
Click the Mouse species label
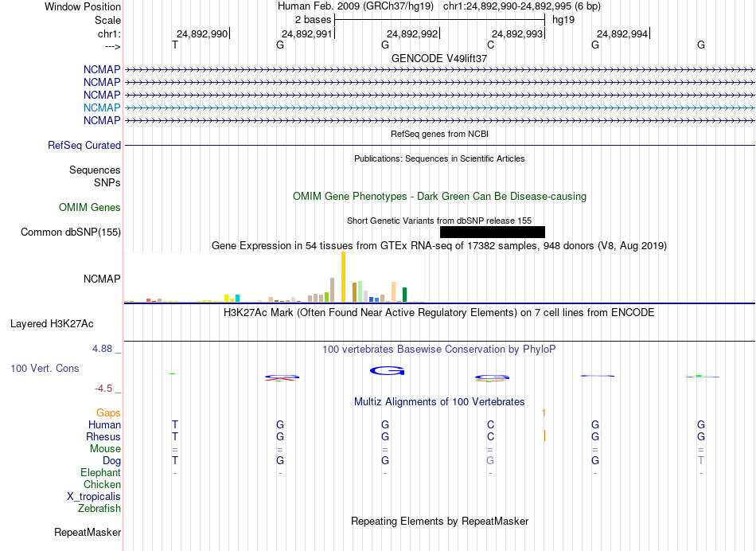(105, 449)
